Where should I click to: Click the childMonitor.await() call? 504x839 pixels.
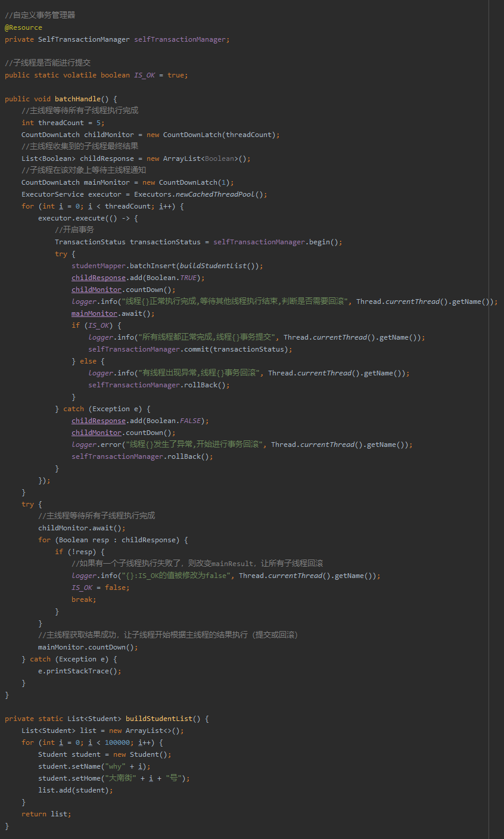click(x=82, y=528)
